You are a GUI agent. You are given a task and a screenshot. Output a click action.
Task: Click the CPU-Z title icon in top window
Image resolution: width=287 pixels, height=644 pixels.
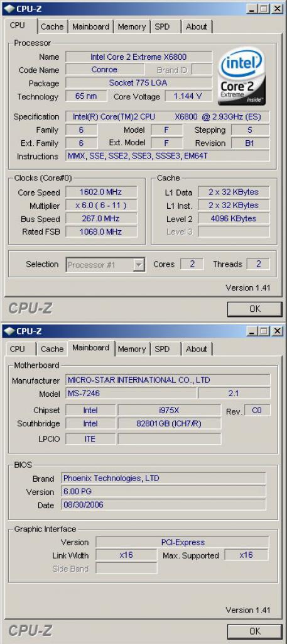(x=9, y=8)
